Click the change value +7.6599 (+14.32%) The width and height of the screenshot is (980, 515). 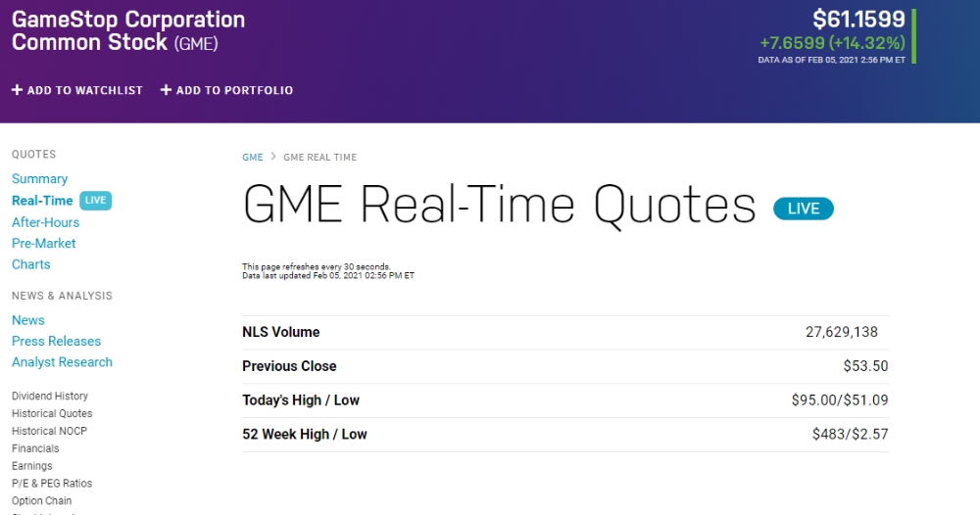coord(832,43)
